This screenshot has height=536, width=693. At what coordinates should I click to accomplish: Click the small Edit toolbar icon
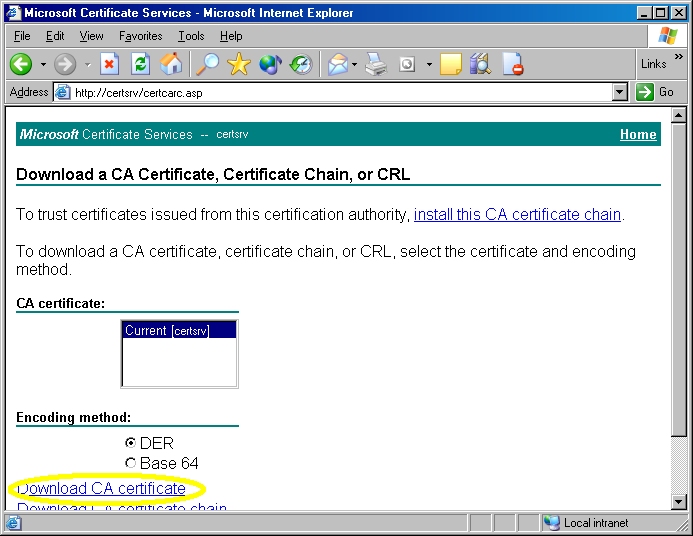(407, 65)
